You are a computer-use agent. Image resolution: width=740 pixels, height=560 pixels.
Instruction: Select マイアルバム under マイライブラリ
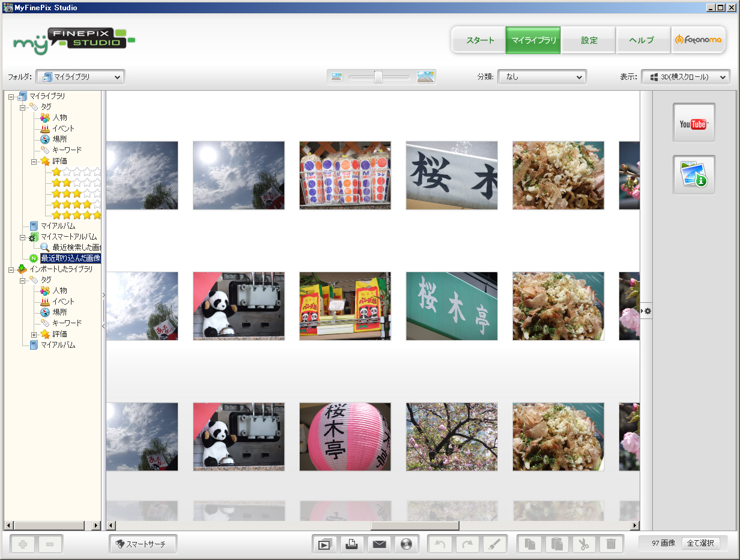58,226
